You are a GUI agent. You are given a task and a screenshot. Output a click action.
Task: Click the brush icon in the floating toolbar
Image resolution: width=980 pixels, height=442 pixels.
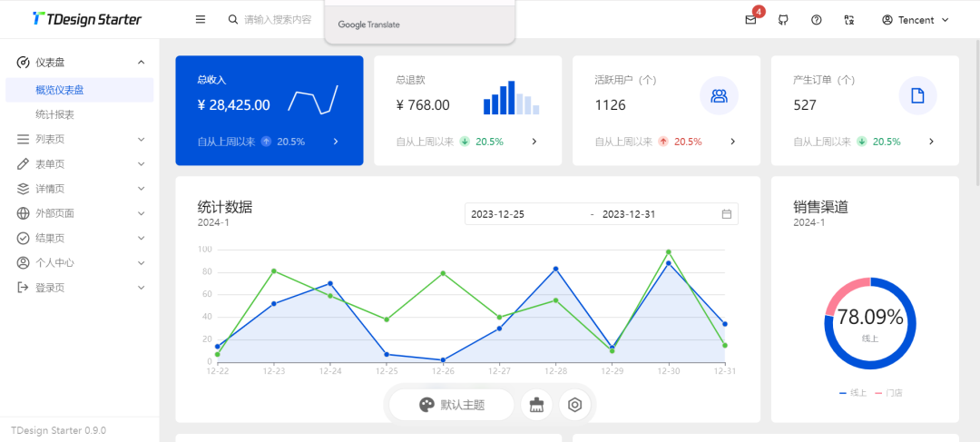[x=536, y=405]
